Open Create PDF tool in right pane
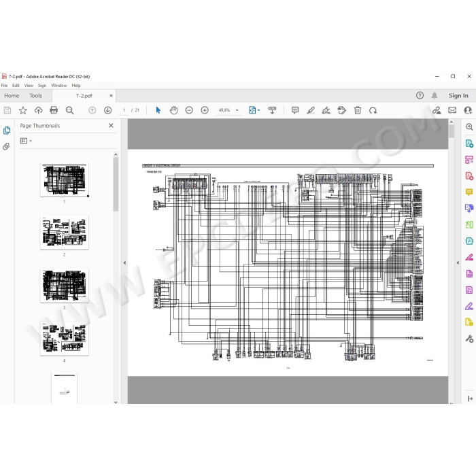This screenshot has width=476, height=476. tap(469, 175)
